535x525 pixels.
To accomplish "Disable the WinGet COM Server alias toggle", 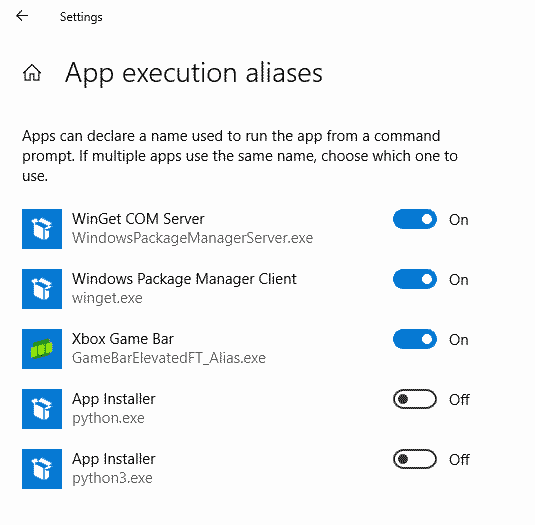I will click(415, 219).
